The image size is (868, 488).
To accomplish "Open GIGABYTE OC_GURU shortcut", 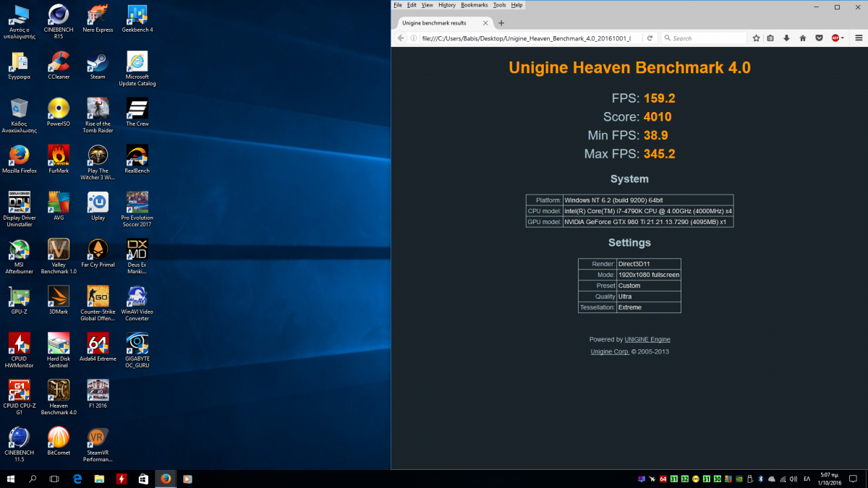I will (137, 351).
